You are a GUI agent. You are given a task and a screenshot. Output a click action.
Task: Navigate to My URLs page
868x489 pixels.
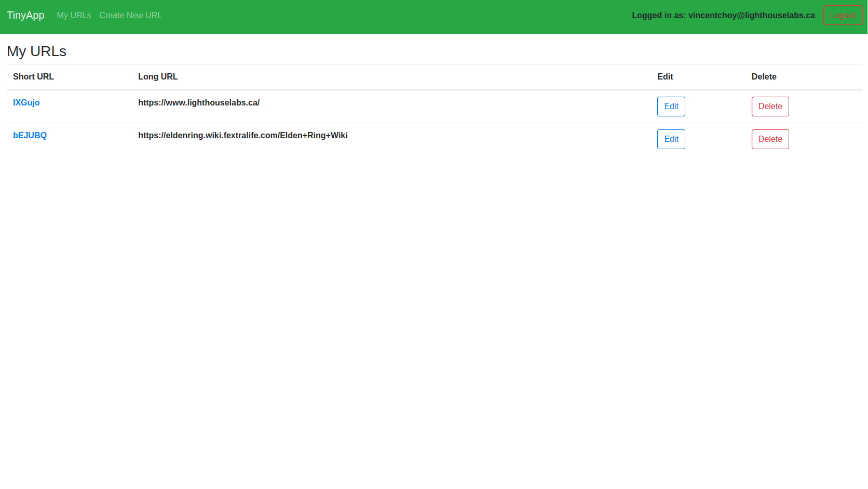74,15
